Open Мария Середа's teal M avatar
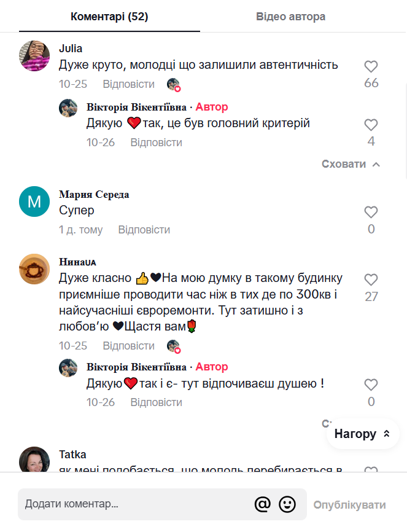407x532 pixels. 34,201
